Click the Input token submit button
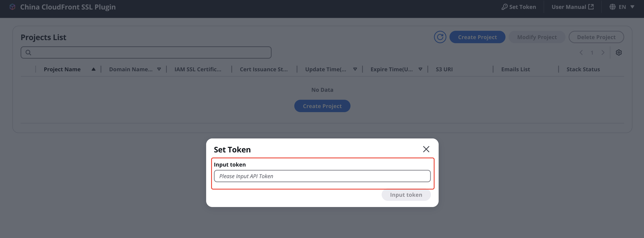The image size is (644, 238). click(406, 195)
